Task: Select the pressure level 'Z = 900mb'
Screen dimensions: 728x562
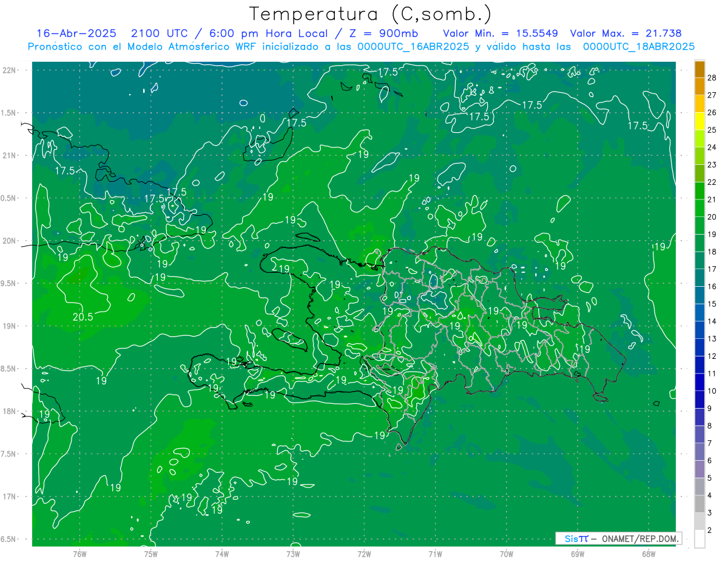Action: (385, 33)
